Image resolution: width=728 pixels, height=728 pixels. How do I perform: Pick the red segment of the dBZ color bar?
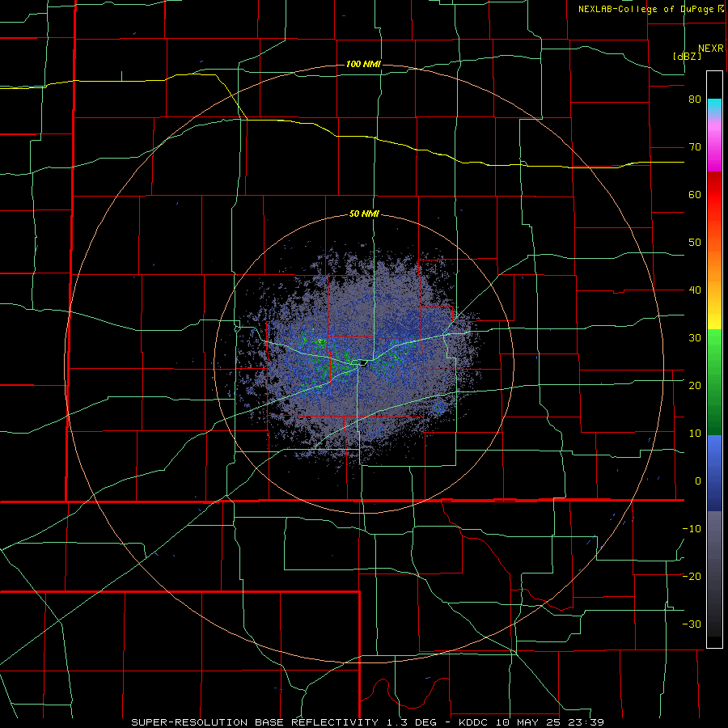click(714, 194)
